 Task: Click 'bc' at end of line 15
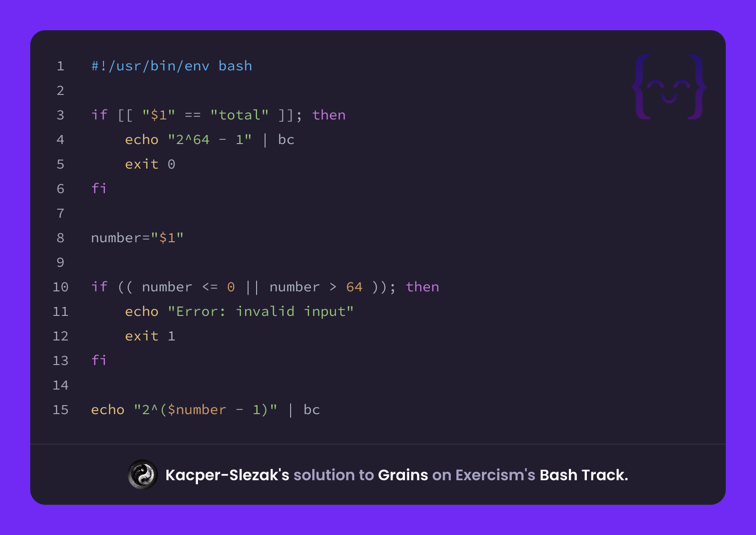point(312,410)
